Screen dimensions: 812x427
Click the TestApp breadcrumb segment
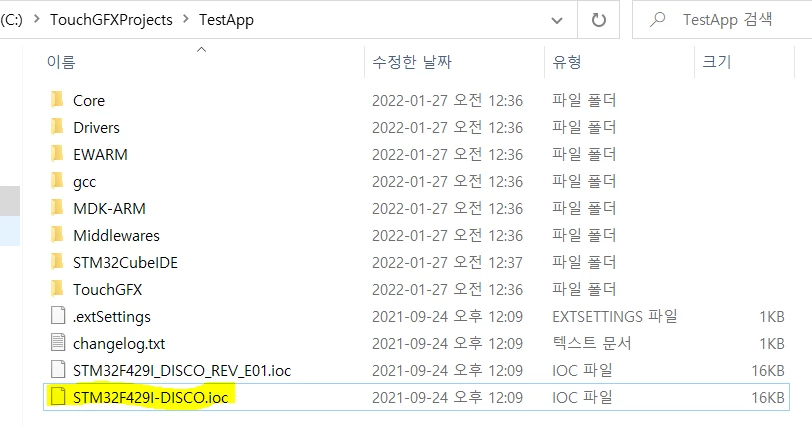pos(226,20)
